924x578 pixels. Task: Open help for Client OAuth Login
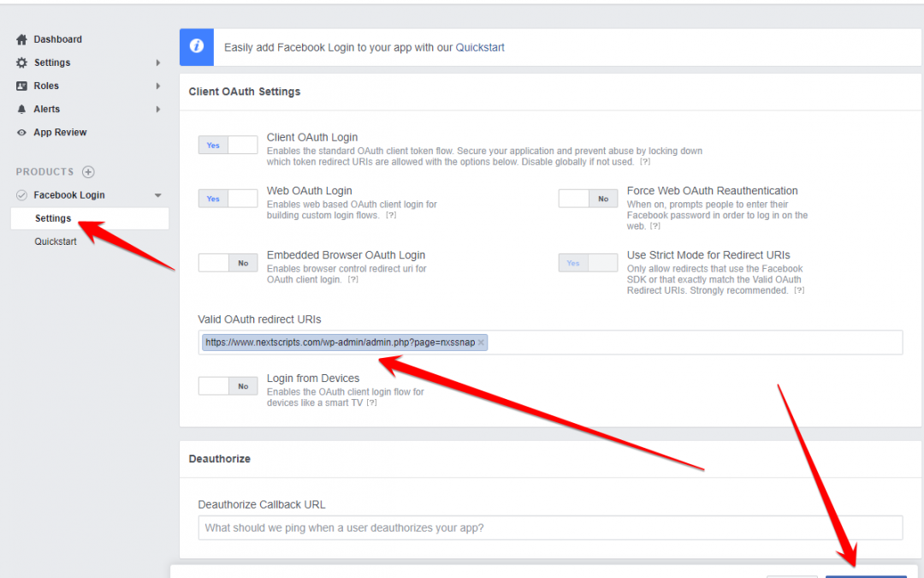point(645,162)
